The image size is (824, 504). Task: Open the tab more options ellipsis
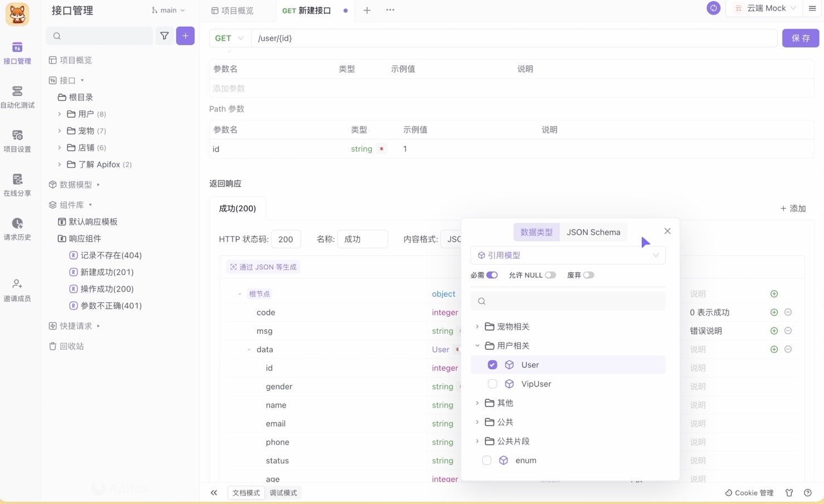point(390,10)
